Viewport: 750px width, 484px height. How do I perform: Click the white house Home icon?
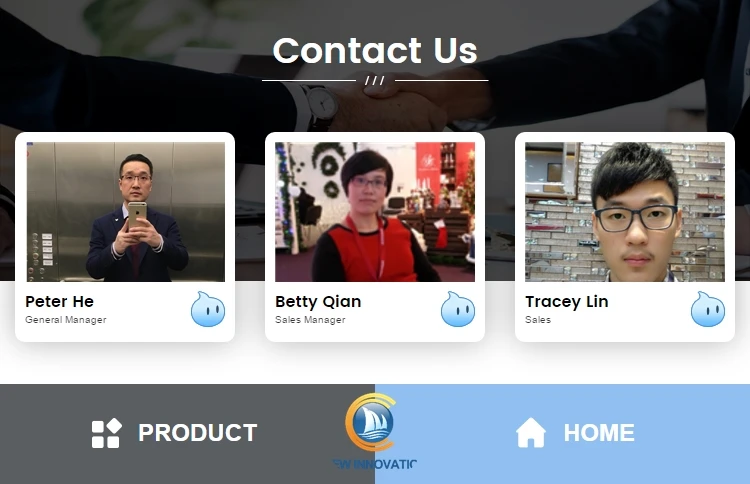(530, 433)
